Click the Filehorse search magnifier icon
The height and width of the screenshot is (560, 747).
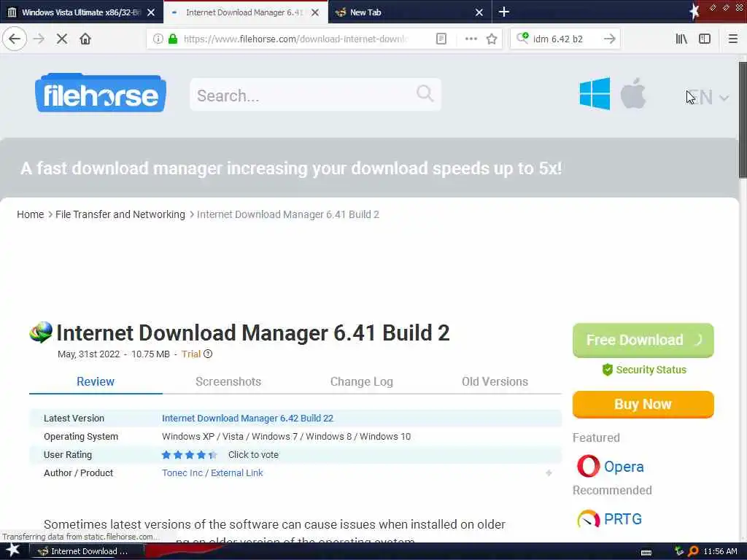pyautogui.click(x=425, y=93)
